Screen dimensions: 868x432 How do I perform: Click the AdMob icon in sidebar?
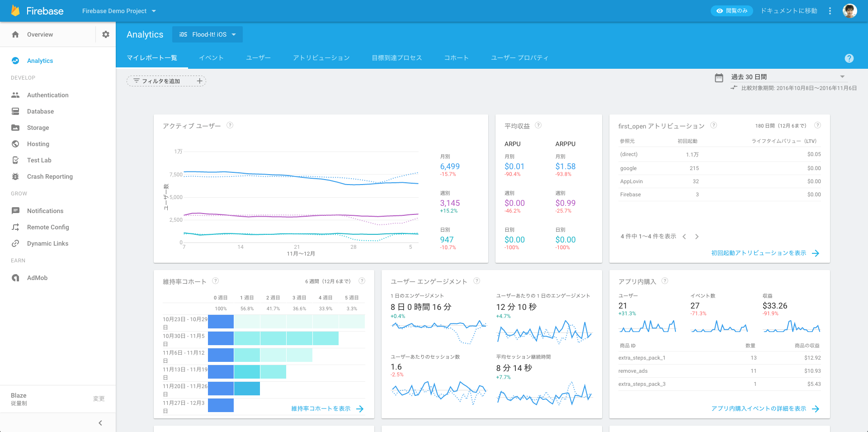tap(15, 278)
